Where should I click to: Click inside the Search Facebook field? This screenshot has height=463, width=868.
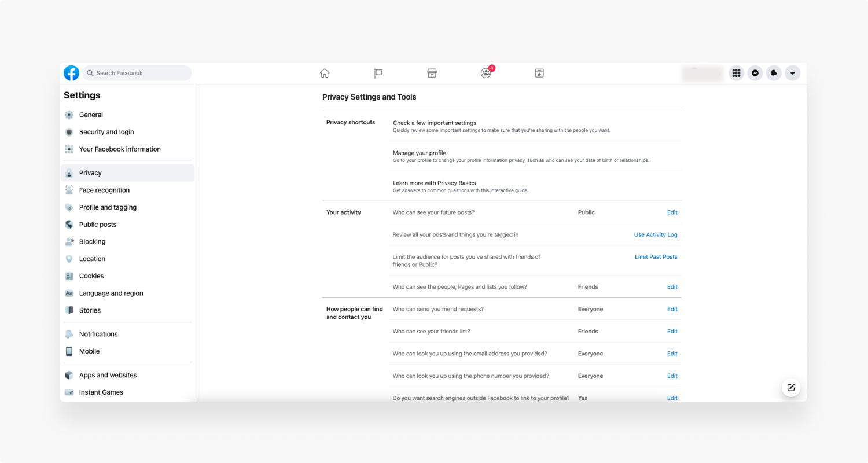(137, 73)
